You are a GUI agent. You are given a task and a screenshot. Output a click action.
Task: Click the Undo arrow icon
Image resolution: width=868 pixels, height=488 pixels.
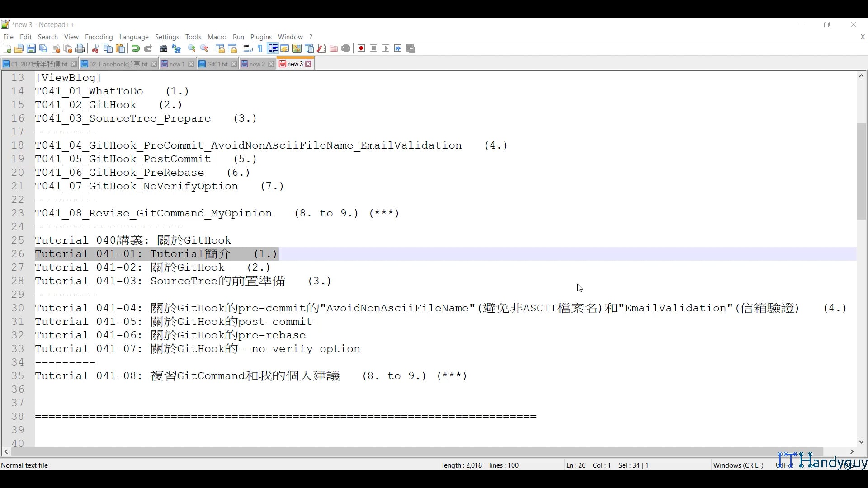tap(135, 48)
